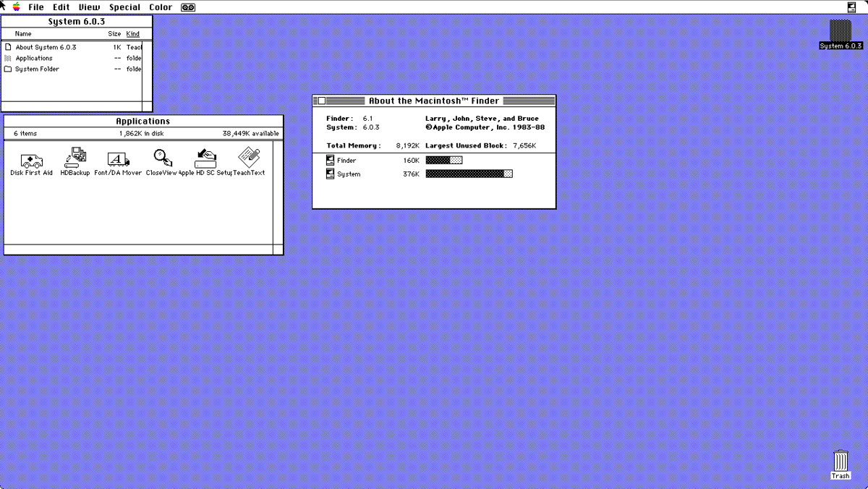Select the Applications folder row
This screenshot has height=489, width=868.
[33, 58]
